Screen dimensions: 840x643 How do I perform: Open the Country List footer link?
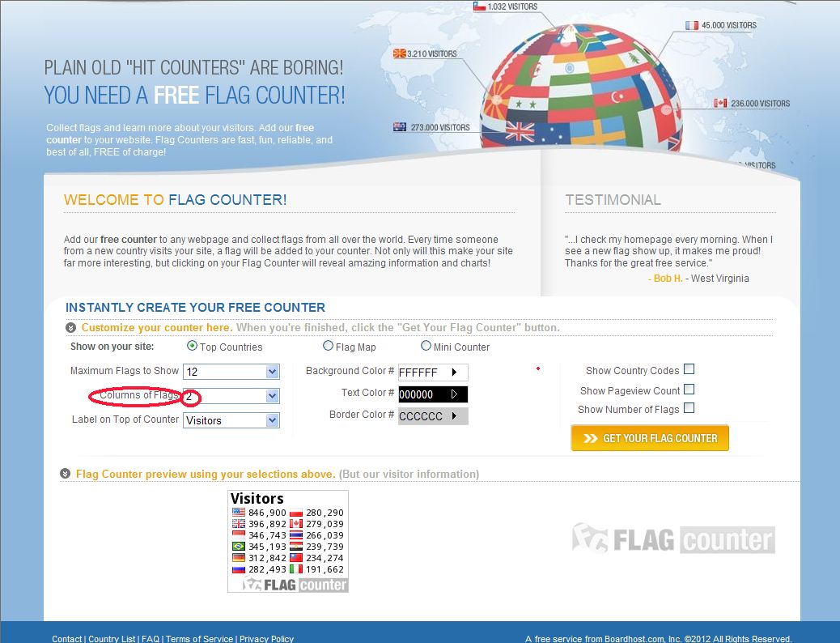click(x=112, y=639)
